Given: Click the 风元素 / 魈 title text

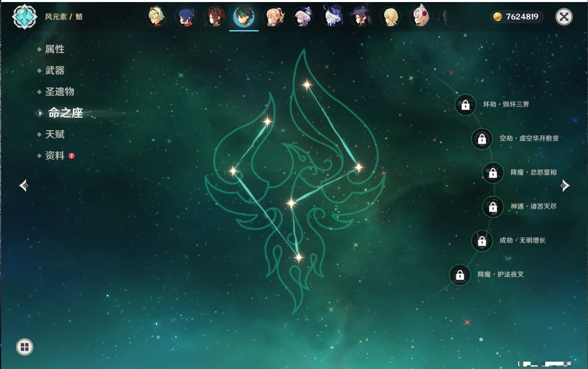Looking at the screenshot, I should pyautogui.click(x=64, y=17).
